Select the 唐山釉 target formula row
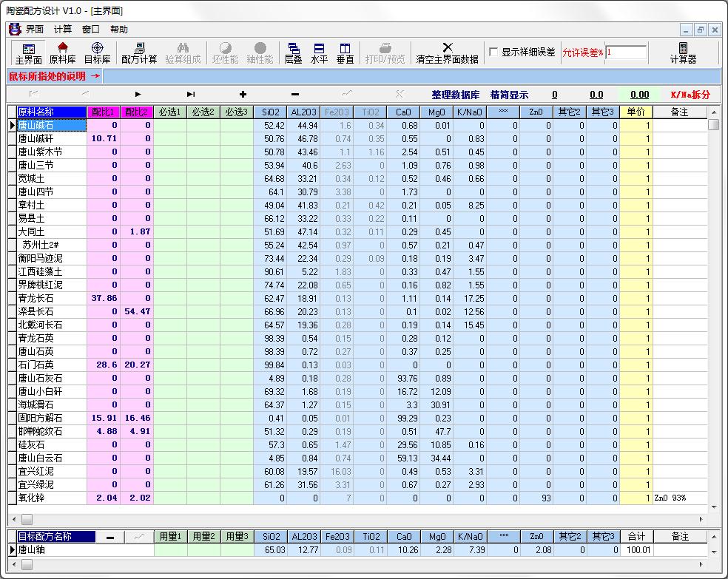The image size is (728, 579). 358,550
